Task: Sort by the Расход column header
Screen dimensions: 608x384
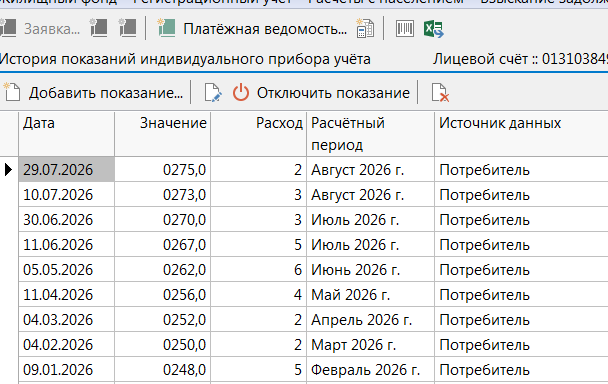Action: coord(259,134)
